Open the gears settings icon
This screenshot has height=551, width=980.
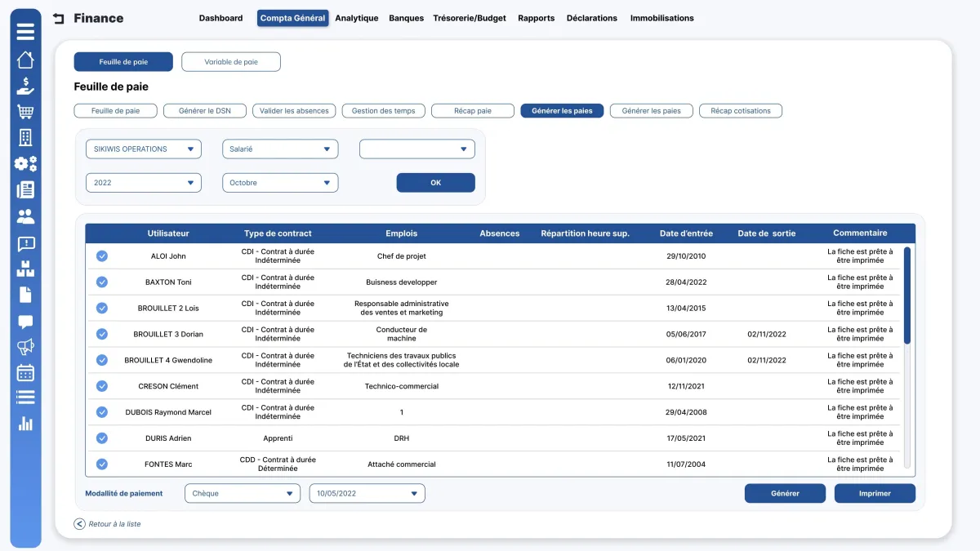tap(25, 164)
